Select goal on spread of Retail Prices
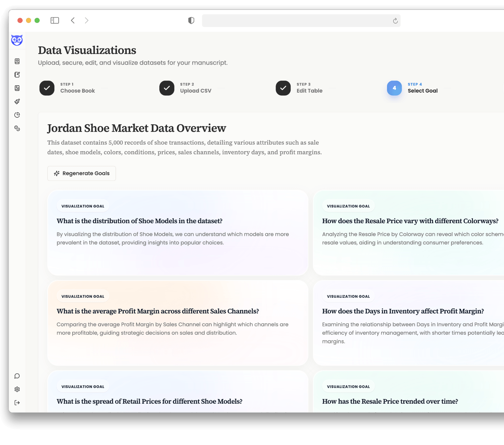The height and width of the screenshot is (445, 504). point(178,392)
